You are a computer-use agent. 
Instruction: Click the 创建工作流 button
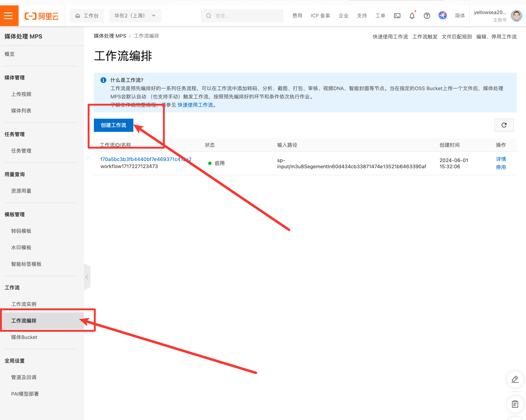114,125
